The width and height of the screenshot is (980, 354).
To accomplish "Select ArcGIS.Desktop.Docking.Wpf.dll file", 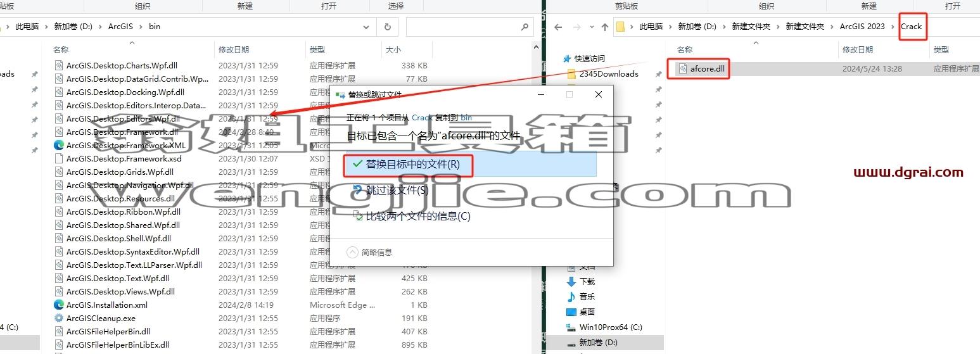I will tap(125, 92).
